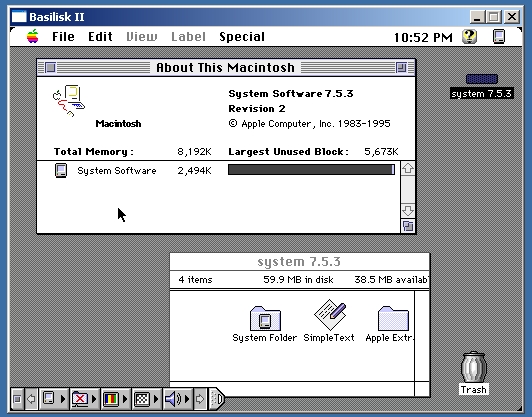Click the About This Macintosh title bar

[226, 68]
